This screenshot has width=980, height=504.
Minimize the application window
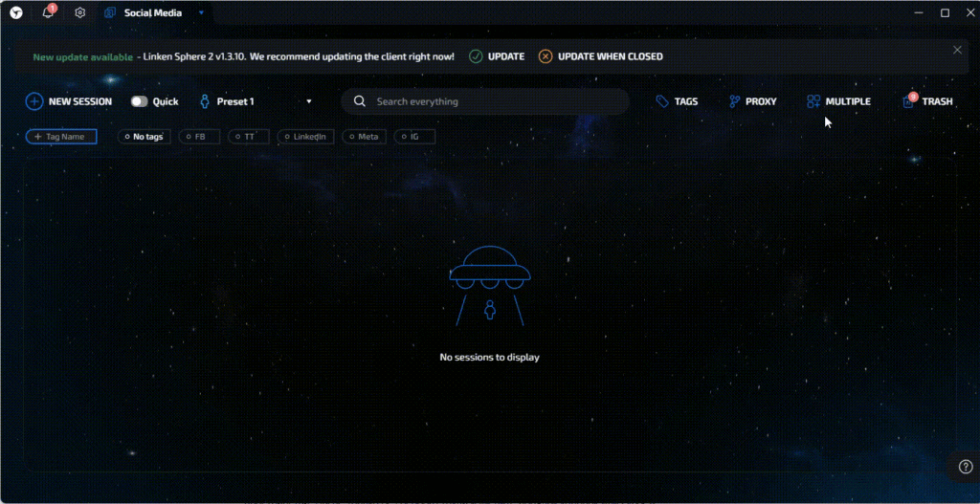click(x=919, y=12)
